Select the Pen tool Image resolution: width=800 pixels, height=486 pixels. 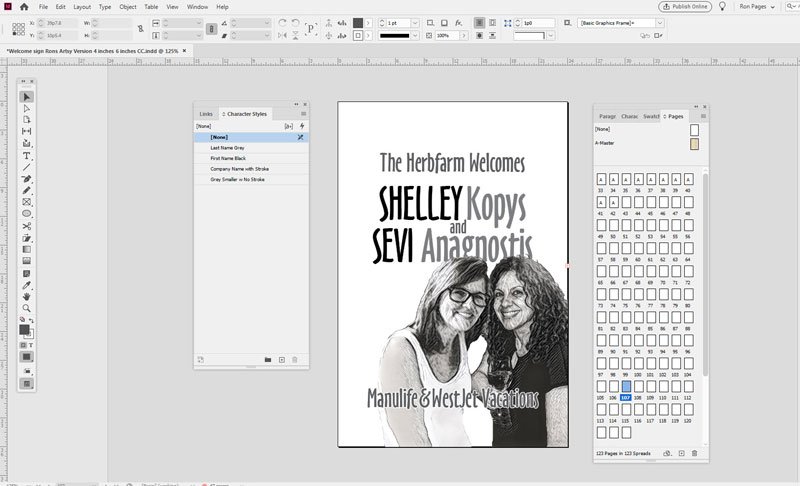[27, 179]
